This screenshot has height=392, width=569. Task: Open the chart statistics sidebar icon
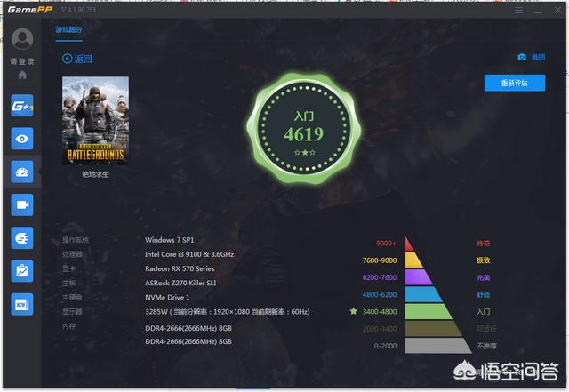tap(22, 271)
